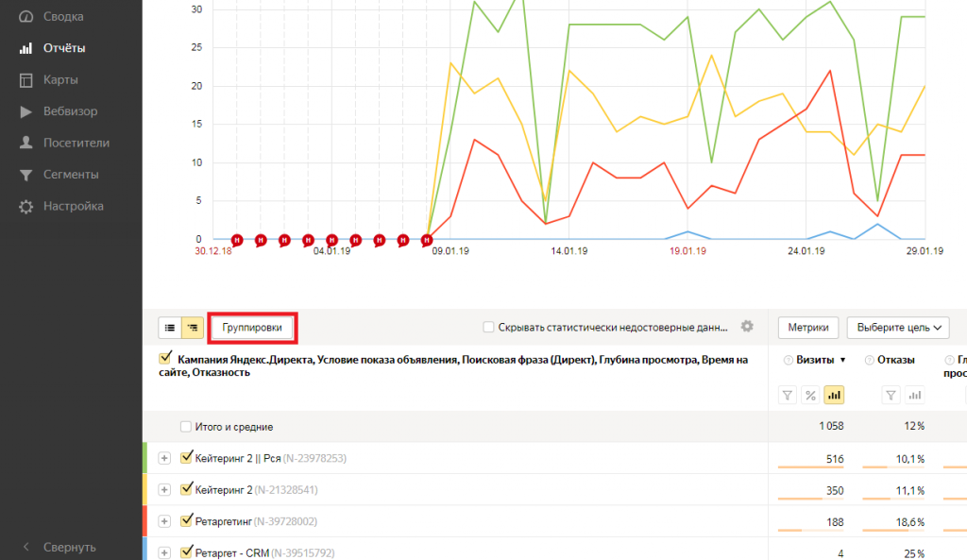Uncheck the Ретаргетинг campaign row
Screen dimensions: 967x560
tap(186, 520)
